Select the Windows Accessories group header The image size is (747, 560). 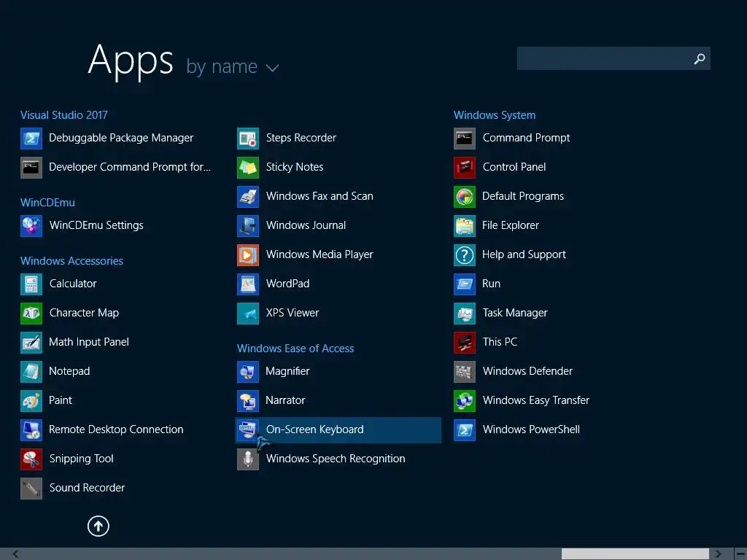pos(71,261)
